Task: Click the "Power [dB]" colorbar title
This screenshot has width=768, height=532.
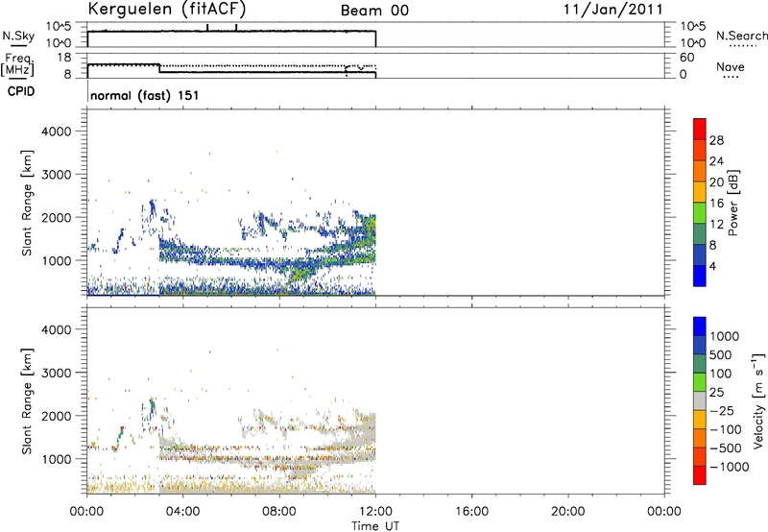Action: [732, 203]
